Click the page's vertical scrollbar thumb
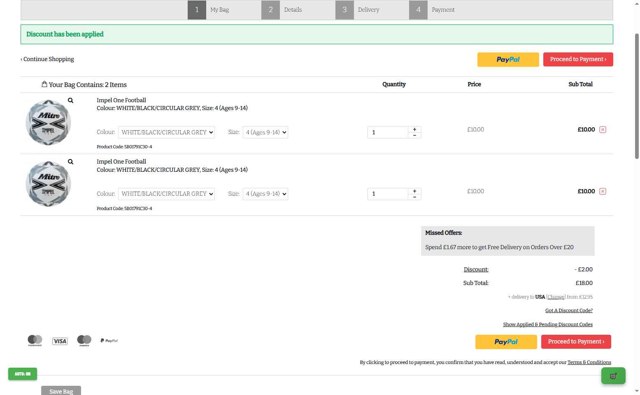Viewport: 640px width, 395px height. click(x=636, y=96)
